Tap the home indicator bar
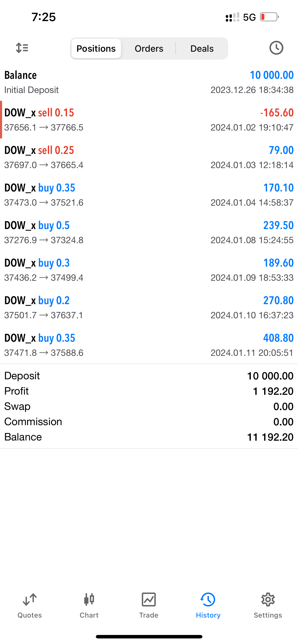The image size is (298, 644). pyautogui.click(x=149, y=637)
